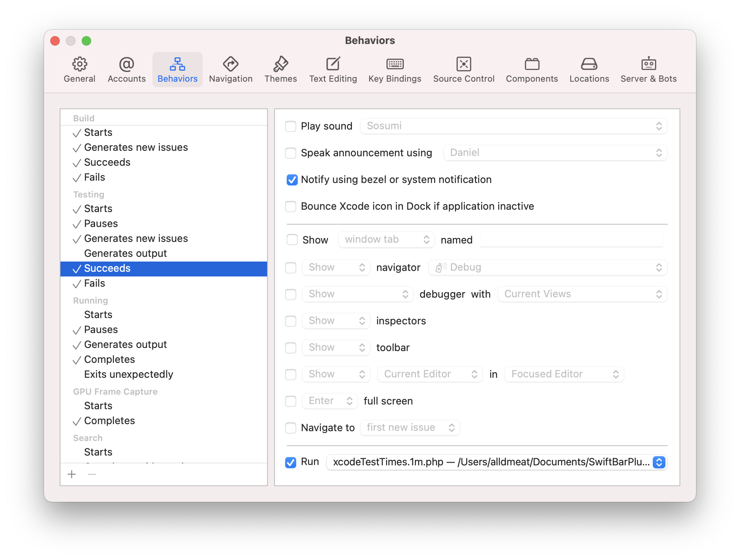This screenshot has width=740, height=560.
Task: Open the Debug navigator dropdown
Action: tap(548, 267)
